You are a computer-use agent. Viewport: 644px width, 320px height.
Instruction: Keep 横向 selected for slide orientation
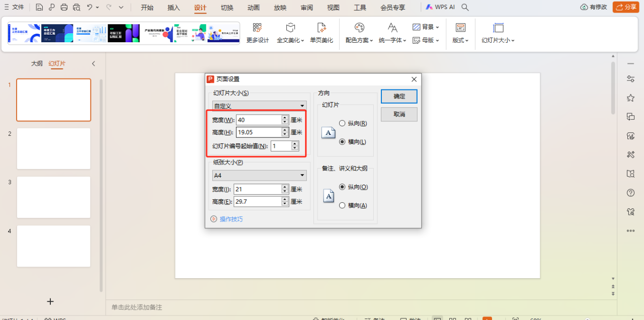tap(343, 141)
